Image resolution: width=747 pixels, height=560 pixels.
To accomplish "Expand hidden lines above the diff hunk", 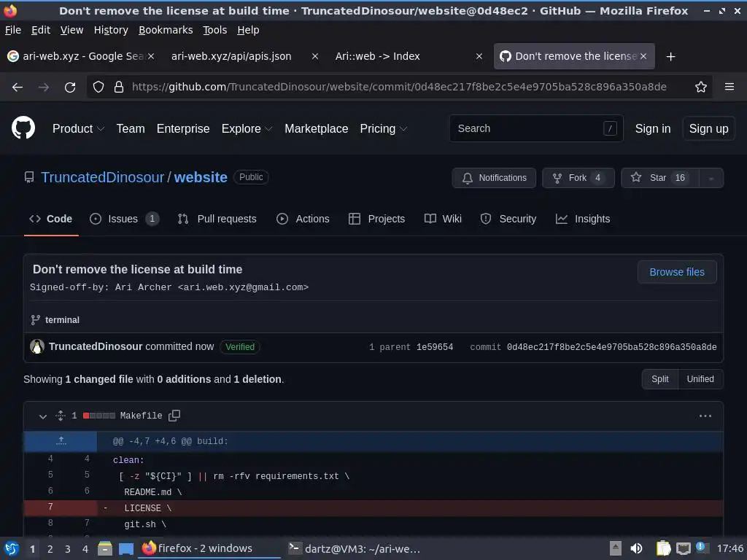I will [x=61, y=441].
